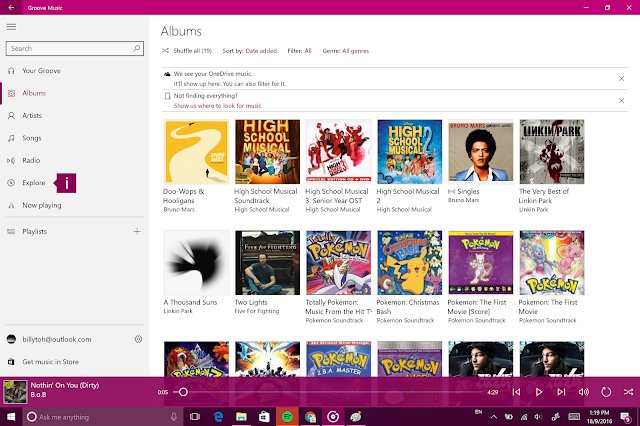Click Bruno Mars under Doo-Wops & Hooligans
The height and width of the screenshot is (426, 640).
[x=179, y=209]
